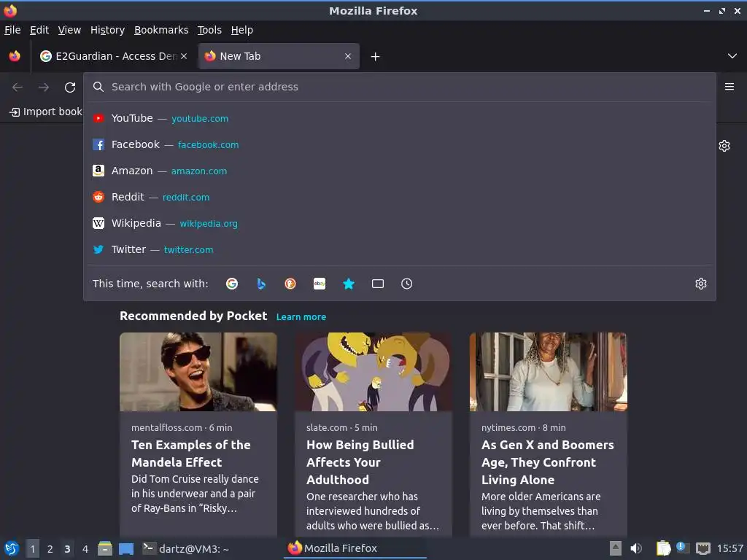Screen dimensions: 747x560
Task: Open the Edit menu
Action: coord(39,30)
